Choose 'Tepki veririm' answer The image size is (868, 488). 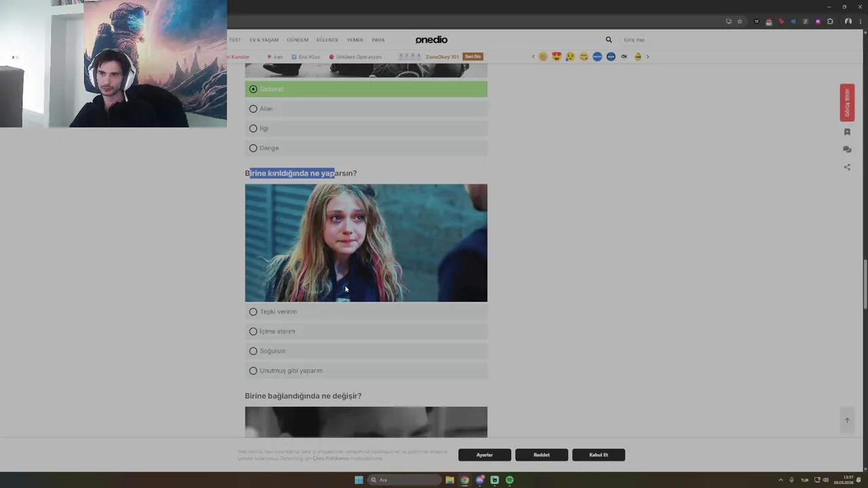pos(366,312)
